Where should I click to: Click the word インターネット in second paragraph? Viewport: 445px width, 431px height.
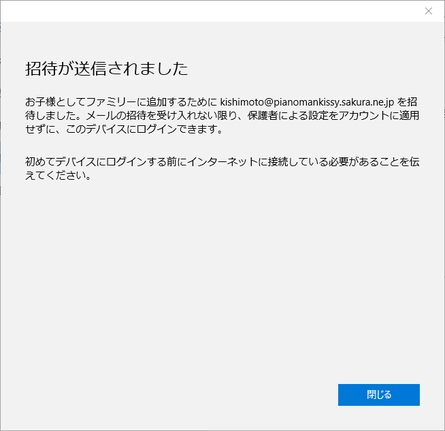pyautogui.click(x=222, y=162)
